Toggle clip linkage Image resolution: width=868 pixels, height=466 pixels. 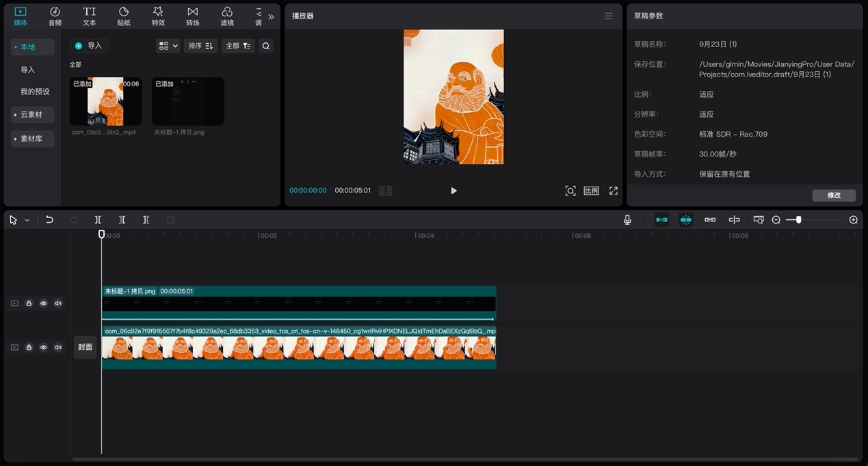[710, 220]
